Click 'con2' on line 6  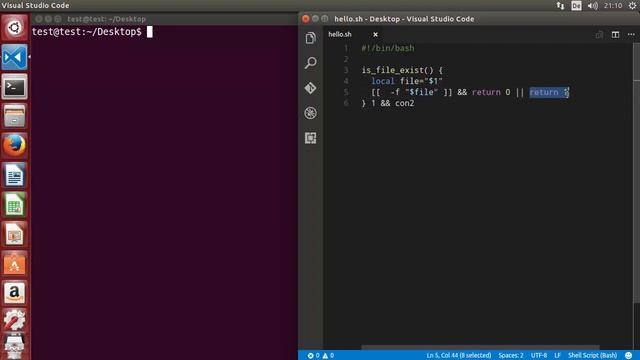coord(404,103)
